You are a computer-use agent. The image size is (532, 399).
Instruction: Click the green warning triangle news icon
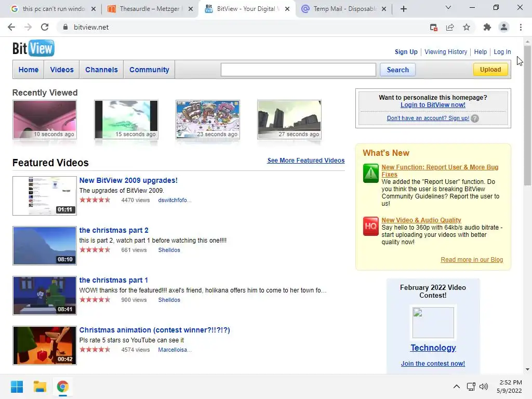(371, 174)
